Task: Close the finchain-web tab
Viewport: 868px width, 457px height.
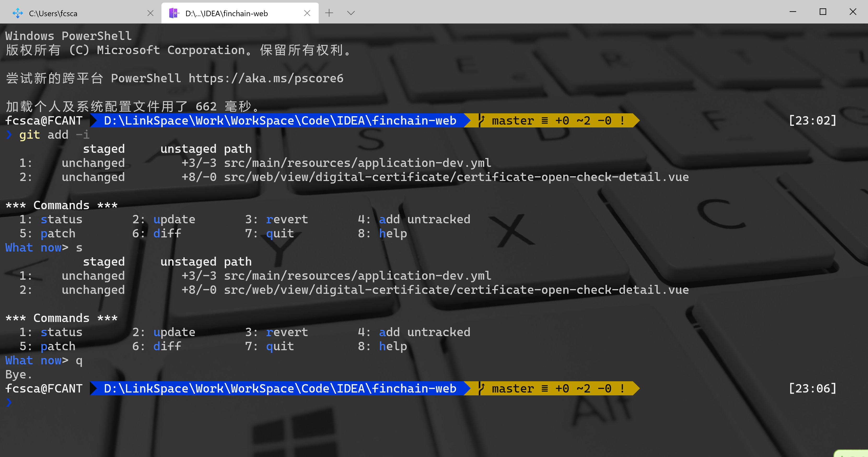Action: 307,13
